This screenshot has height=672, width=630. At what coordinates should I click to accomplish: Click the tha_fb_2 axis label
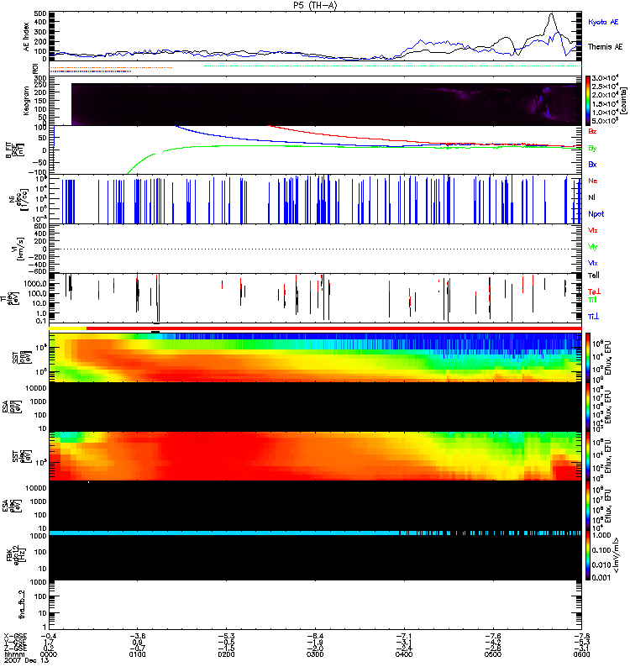[22, 605]
